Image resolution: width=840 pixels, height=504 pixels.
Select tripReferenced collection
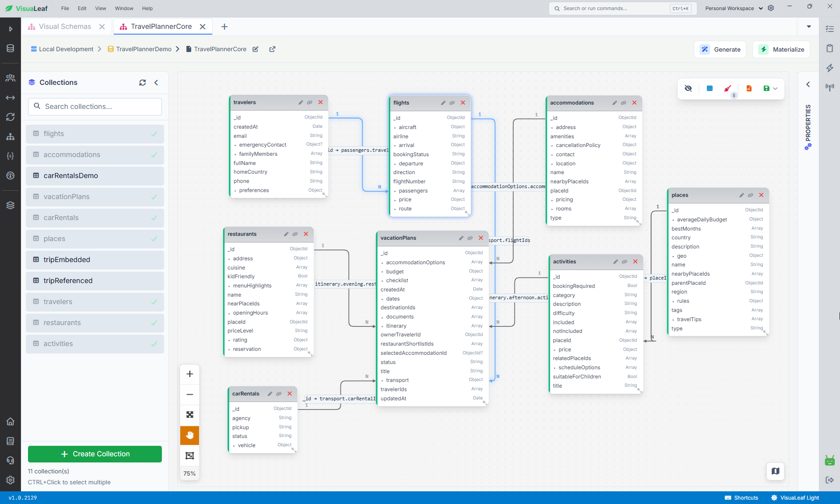pos(95,281)
